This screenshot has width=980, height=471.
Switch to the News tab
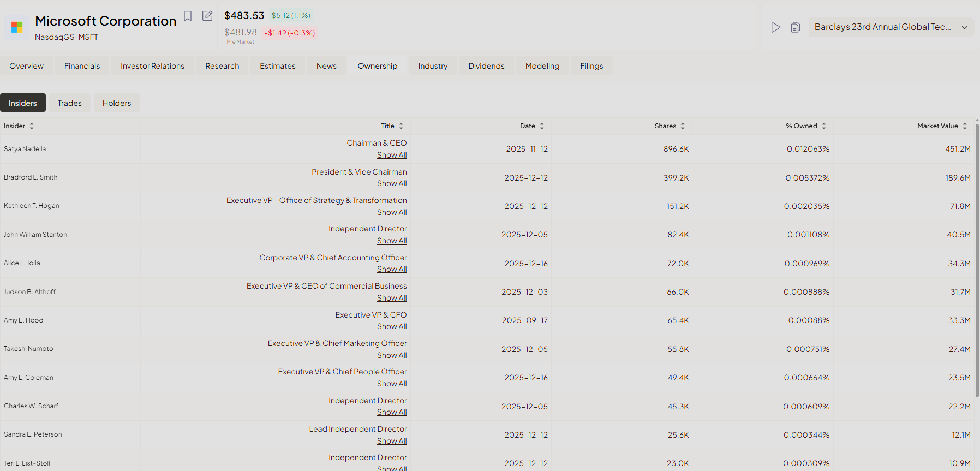point(326,66)
